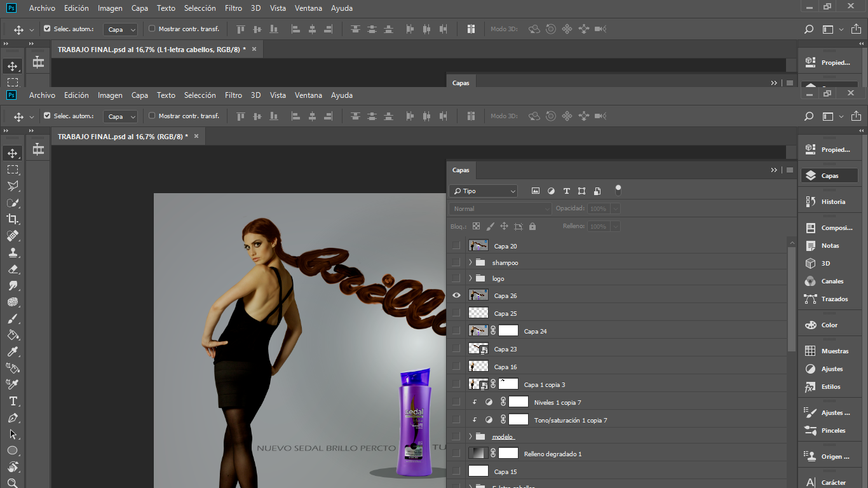Screen dimensions: 868x488
Task: Open Ayuda menu in back window
Action: (342, 8)
